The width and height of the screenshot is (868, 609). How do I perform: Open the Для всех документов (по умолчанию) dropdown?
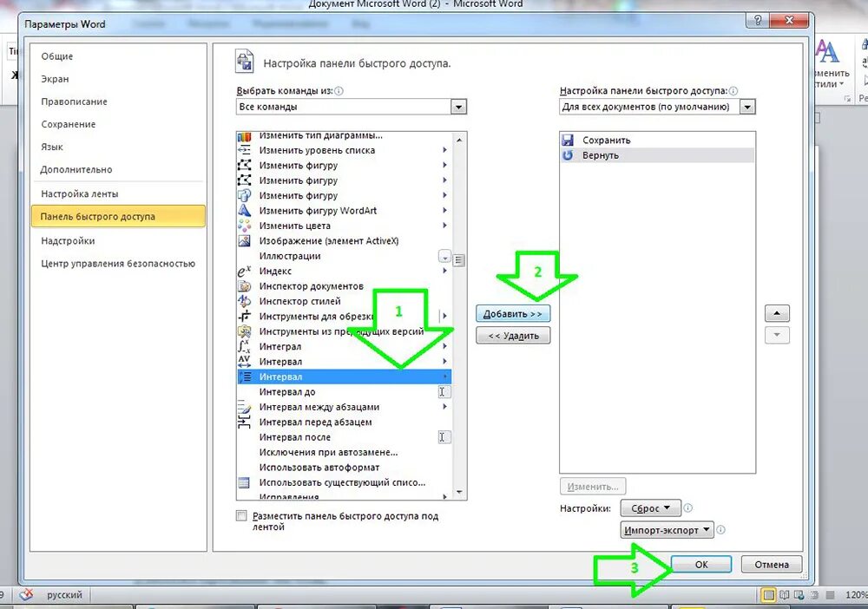click(x=747, y=107)
